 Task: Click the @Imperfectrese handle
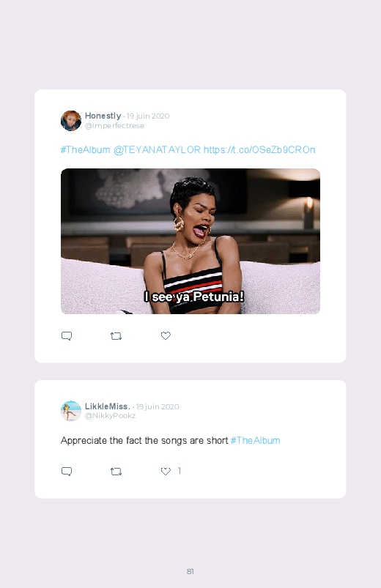[114, 126]
